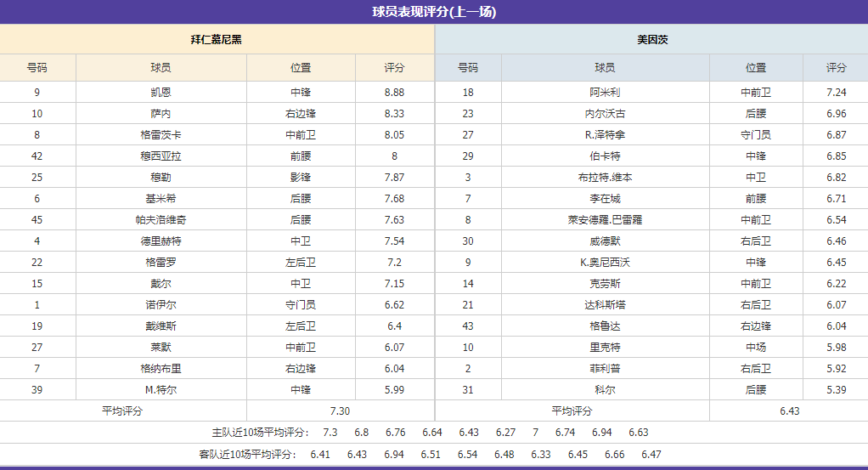Select the 拜仁慕尼黑 team header
Viewport: 868px width, 470px height.
click(217, 39)
